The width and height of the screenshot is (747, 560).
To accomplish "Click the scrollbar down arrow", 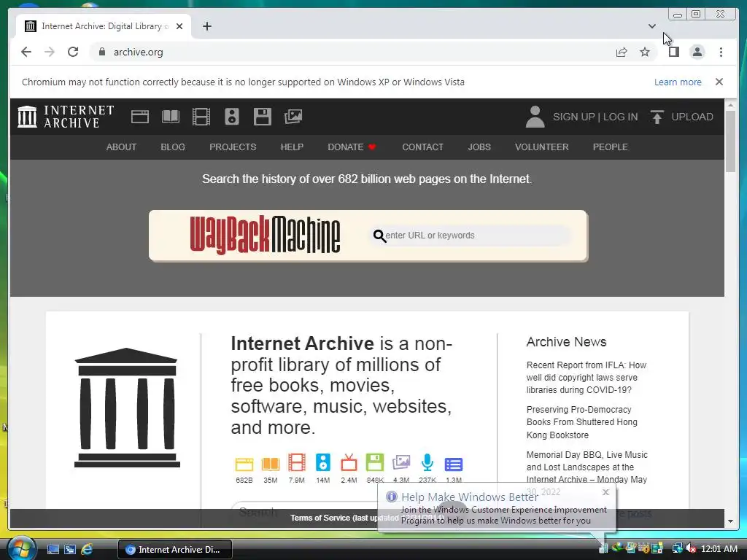I will [x=730, y=521].
